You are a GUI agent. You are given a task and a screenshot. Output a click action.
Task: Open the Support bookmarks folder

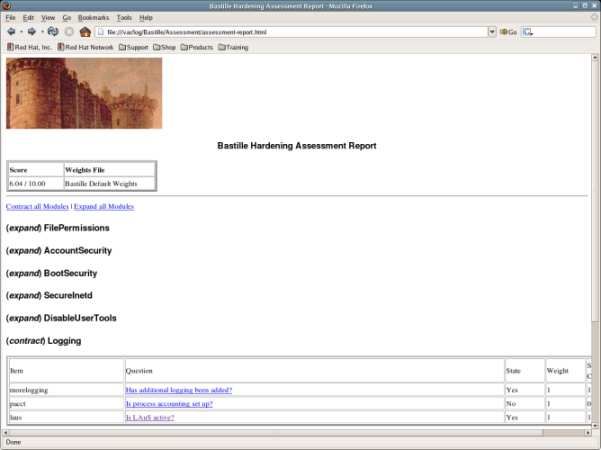pyautogui.click(x=133, y=47)
